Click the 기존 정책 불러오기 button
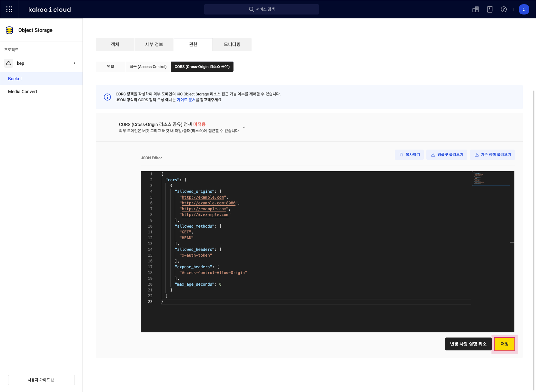Viewport: 536px width, 392px height. 492,155
